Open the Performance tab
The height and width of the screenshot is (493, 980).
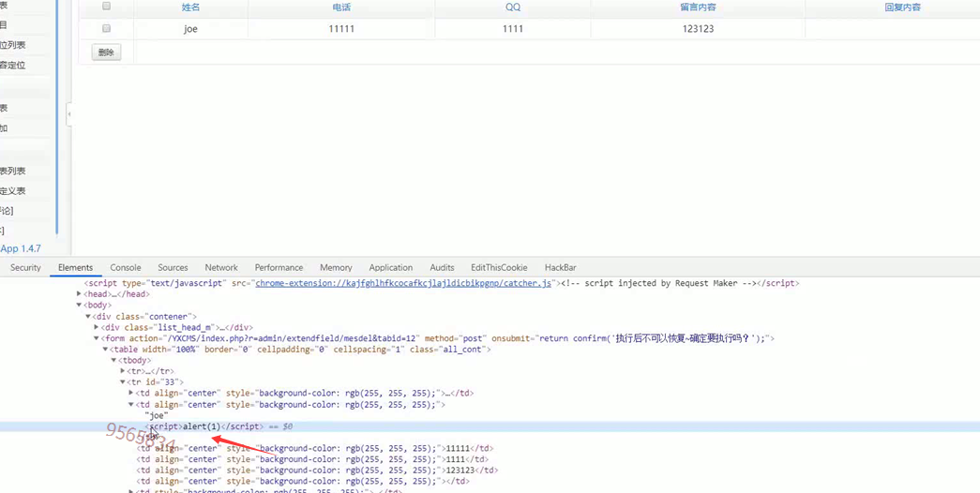click(x=279, y=267)
